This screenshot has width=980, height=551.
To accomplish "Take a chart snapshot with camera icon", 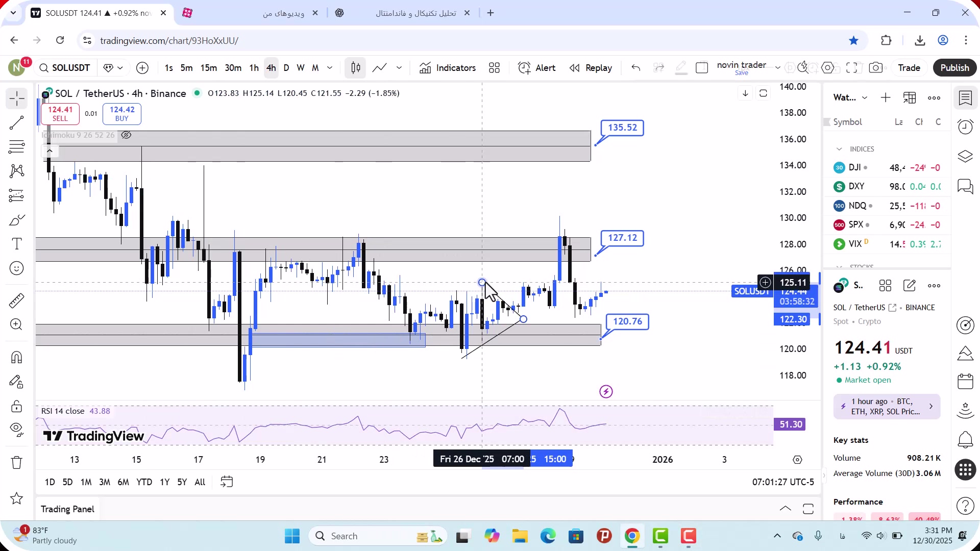I will 876,68.
